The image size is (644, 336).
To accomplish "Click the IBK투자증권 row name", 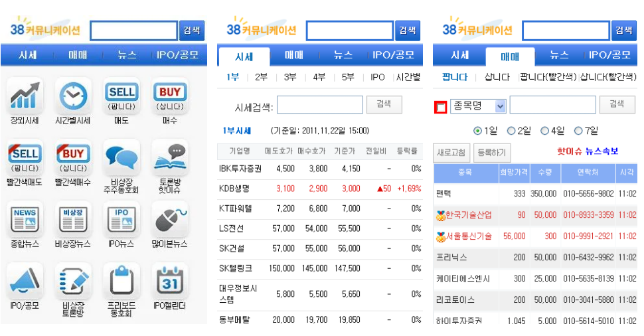I will click(240, 169).
